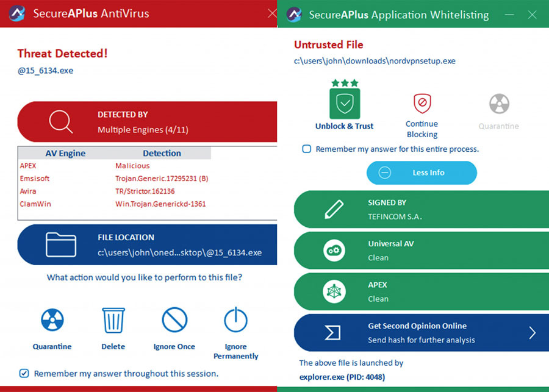Collapse details with Less Info button

(x=422, y=173)
